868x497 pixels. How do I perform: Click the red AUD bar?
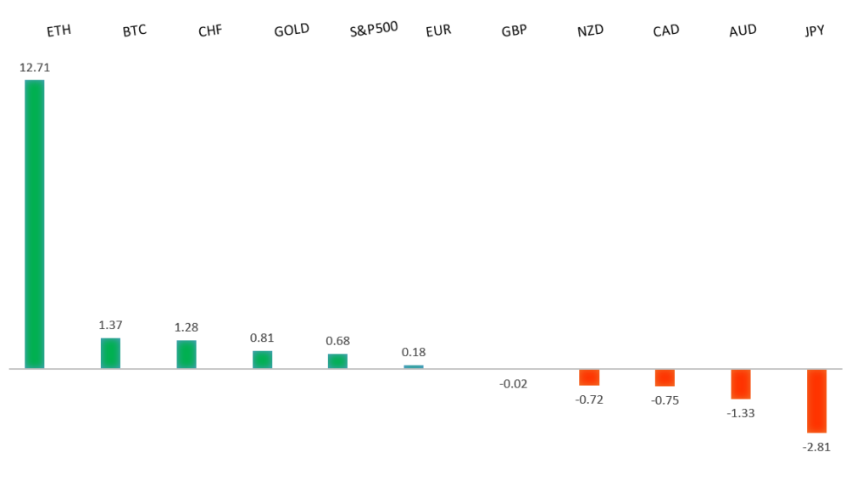pyautogui.click(x=741, y=384)
